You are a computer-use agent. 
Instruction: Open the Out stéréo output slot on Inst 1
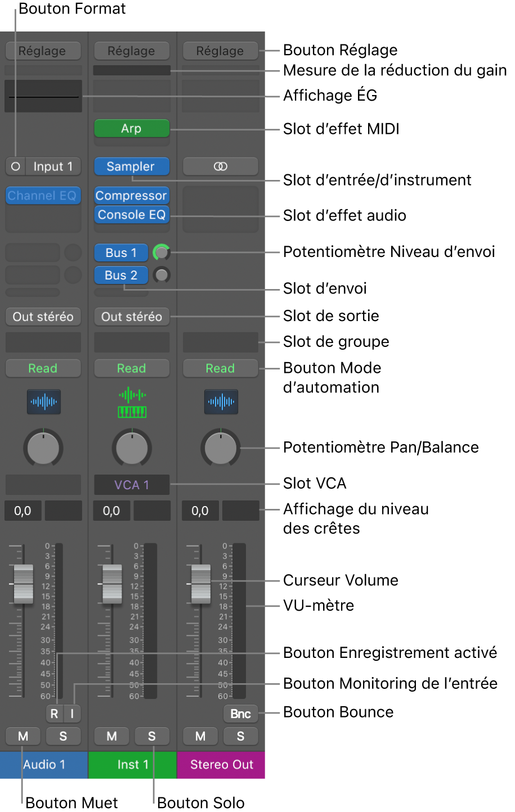[x=131, y=316]
